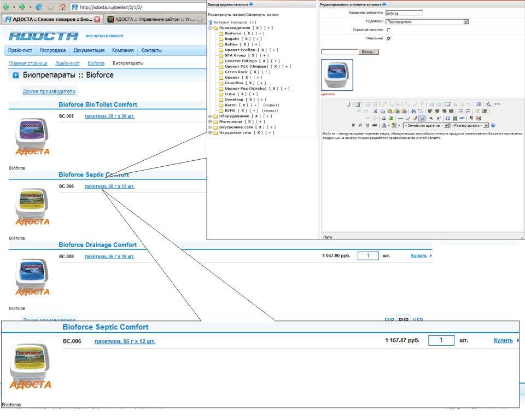Click the "Другие производители" link
The image size is (525, 420).
click(49, 91)
